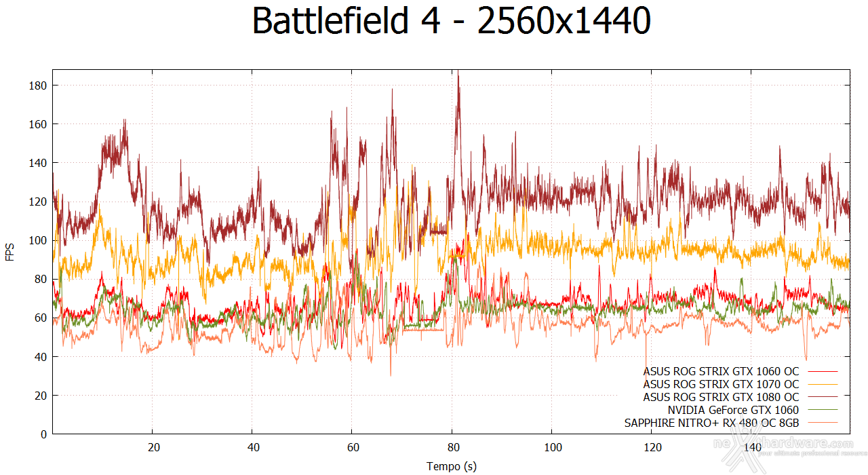Click the RX 480 salmon legend line sample
Image resolution: width=868 pixels, height=475 pixels.
coord(823,423)
